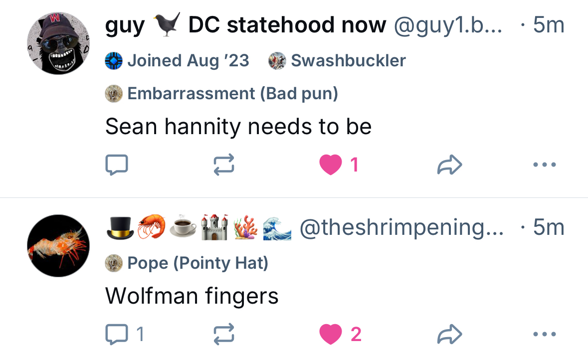Repost the Sean hannity post
This screenshot has width=588, height=364.
[x=224, y=165]
